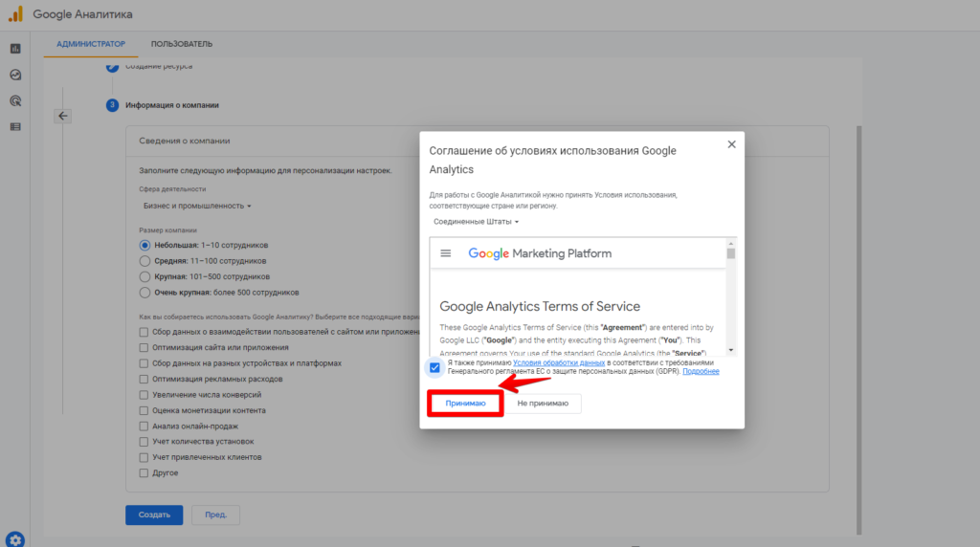This screenshot has width=980, height=547.
Task: Open Условия обработки данных link
Action: [x=559, y=362]
